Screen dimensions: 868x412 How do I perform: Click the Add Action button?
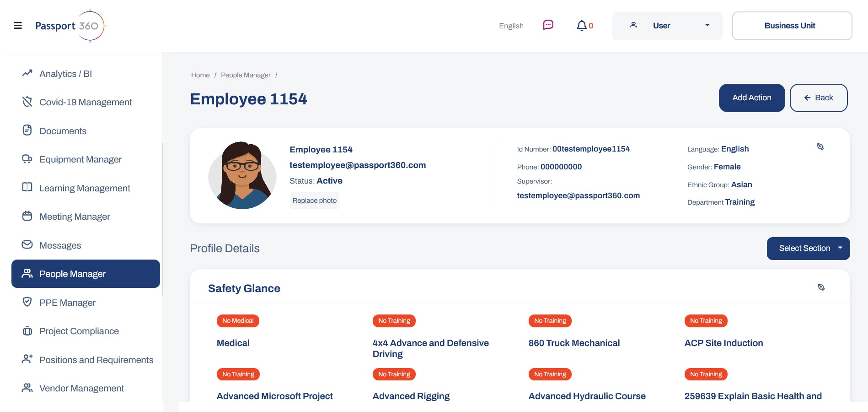(751, 98)
